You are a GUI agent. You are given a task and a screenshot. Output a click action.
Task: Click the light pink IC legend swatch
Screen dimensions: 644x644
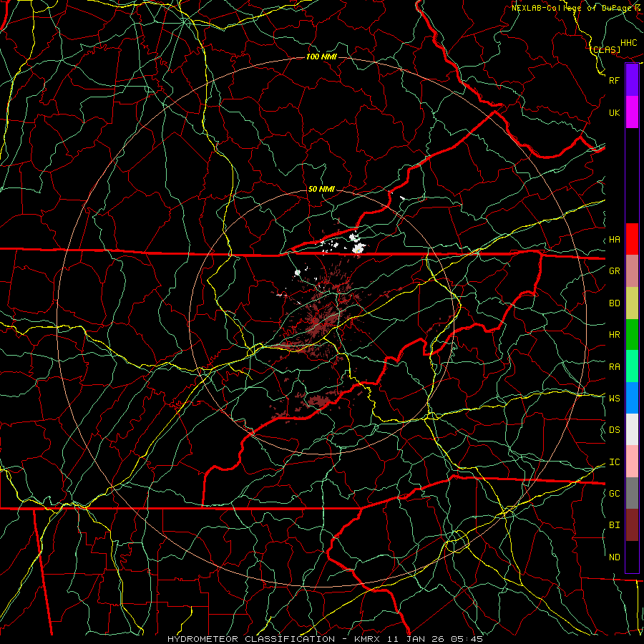coord(632,462)
